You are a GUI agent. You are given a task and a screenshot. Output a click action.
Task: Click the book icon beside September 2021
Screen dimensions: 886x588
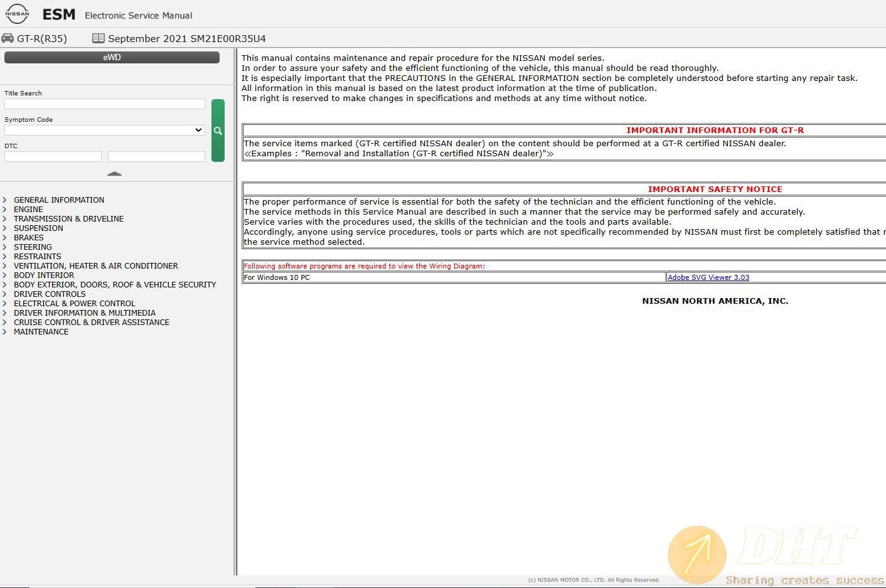coord(99,38)
